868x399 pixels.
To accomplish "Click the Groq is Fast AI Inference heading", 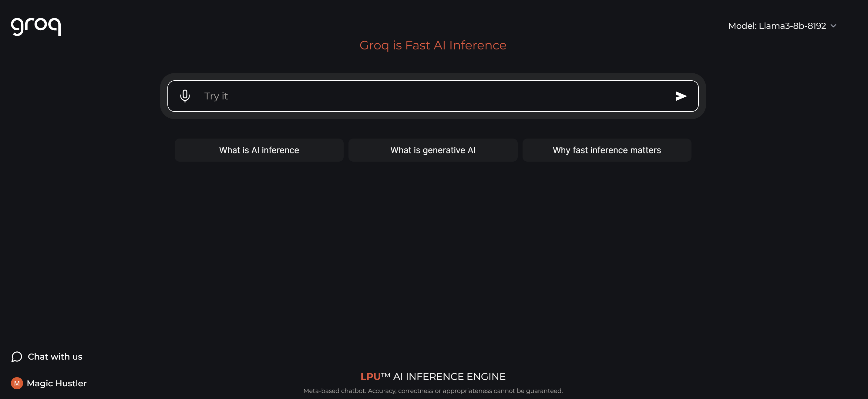I will (433, 45).
